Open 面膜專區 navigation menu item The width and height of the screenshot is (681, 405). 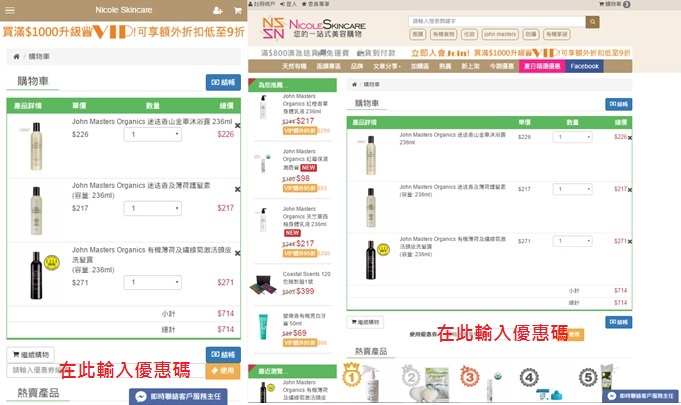click(x=328, y=66)
